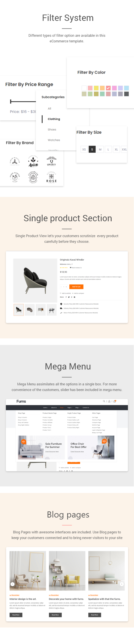Click the orange Add To Cart button
This screenshot has height=644, width=134.
point(76,287)
